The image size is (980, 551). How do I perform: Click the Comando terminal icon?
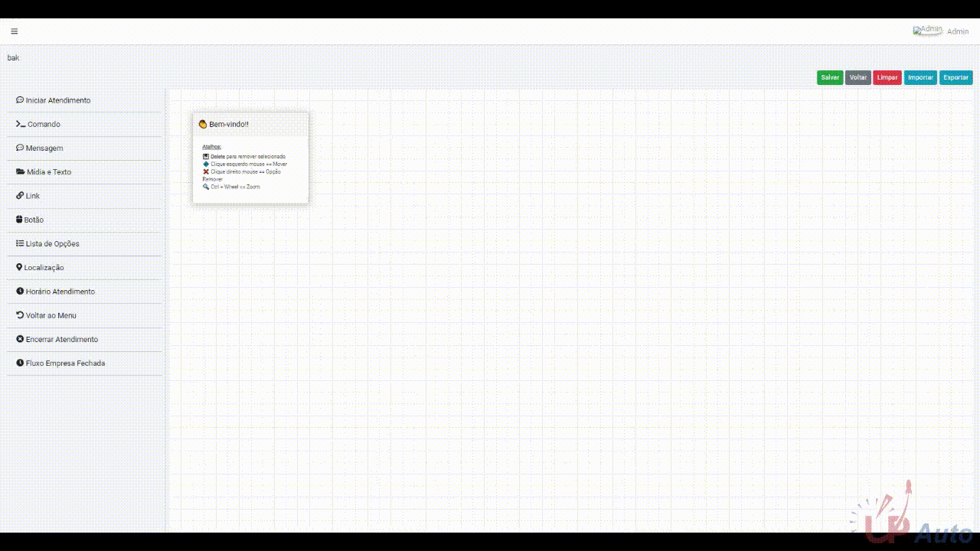pyautogui.click(x=21, y=124)
